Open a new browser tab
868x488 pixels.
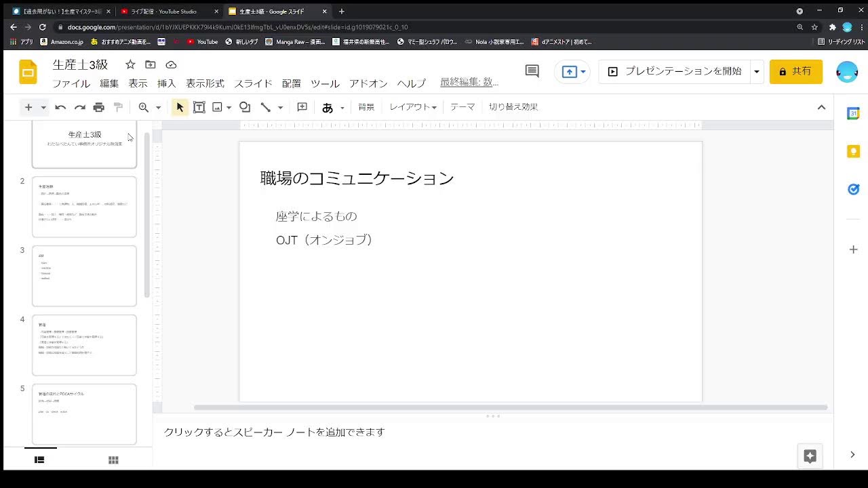point(341,11)
